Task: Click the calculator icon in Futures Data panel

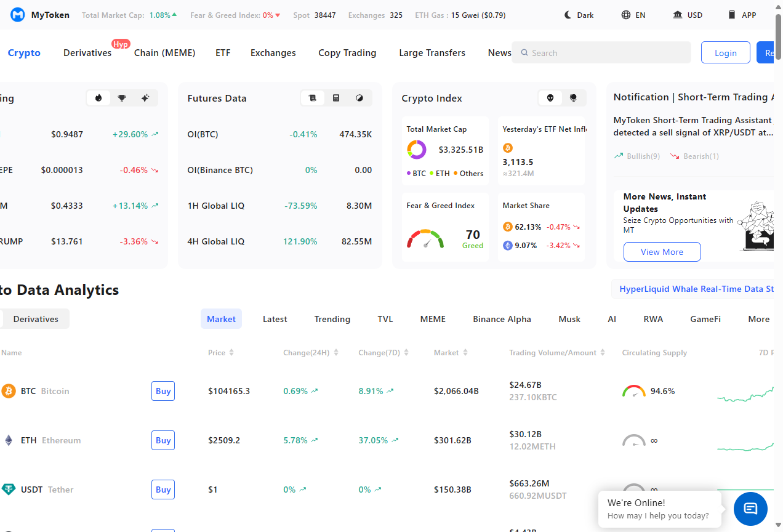Action: coord(336,97)
